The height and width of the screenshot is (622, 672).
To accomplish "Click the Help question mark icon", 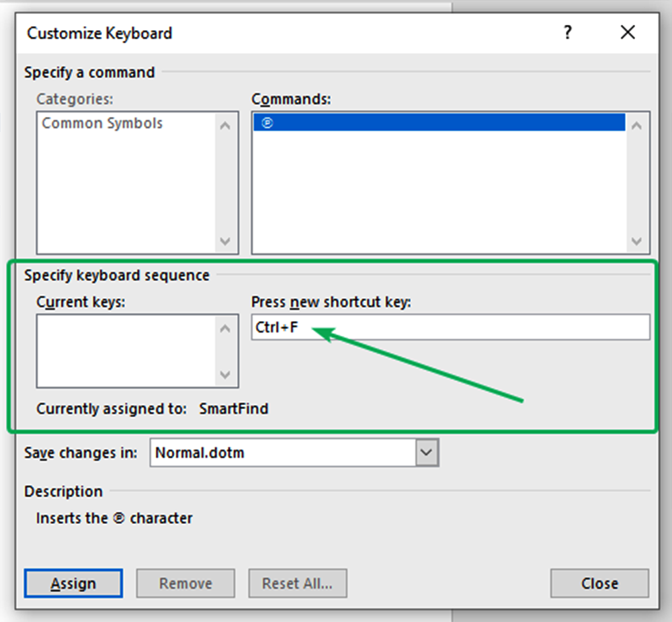I will pyautogui.click(x=568, y=32).
